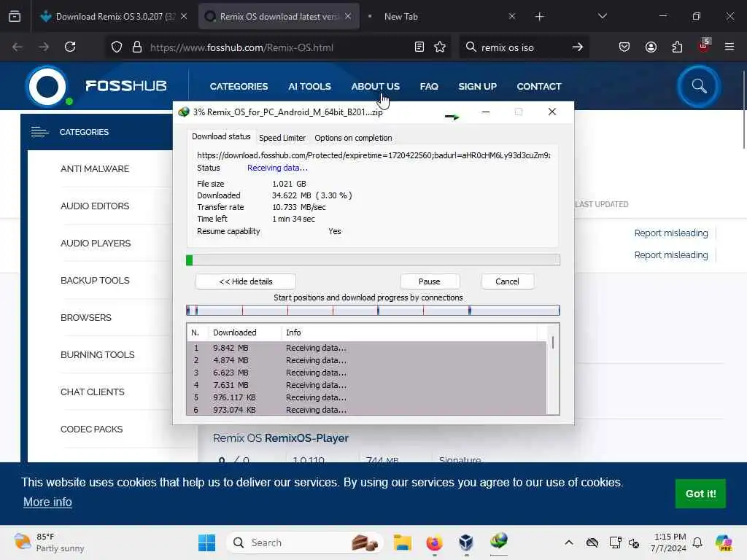
Task: Open tracking protection shield icon
Action: click(117, 47)
